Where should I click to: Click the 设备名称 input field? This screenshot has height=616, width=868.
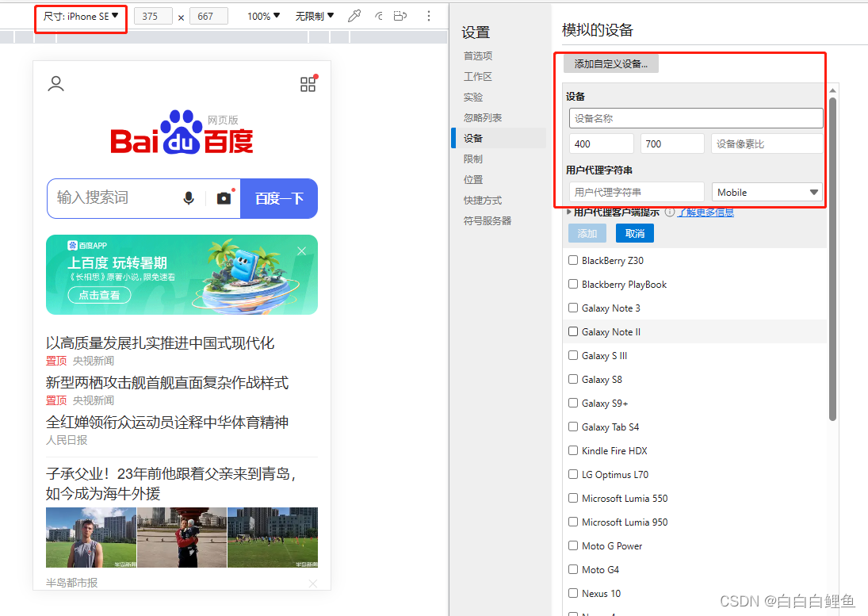pos(696,118)
